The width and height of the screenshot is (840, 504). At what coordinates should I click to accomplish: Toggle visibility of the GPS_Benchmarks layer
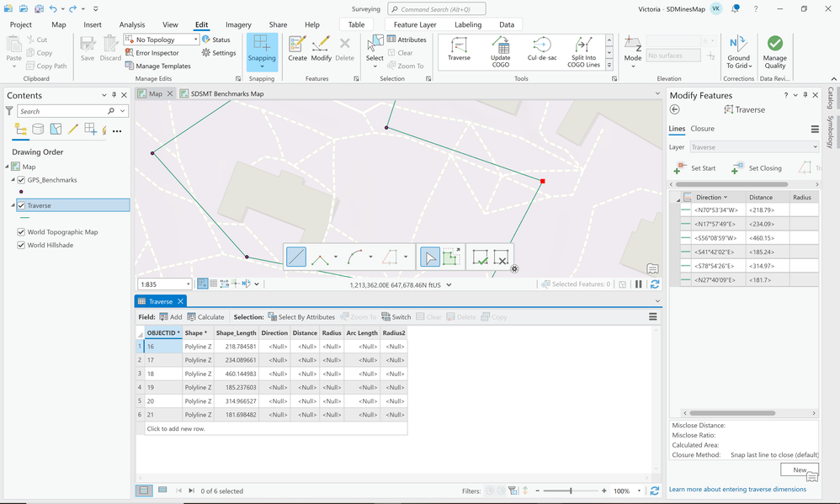coord(21,180)
